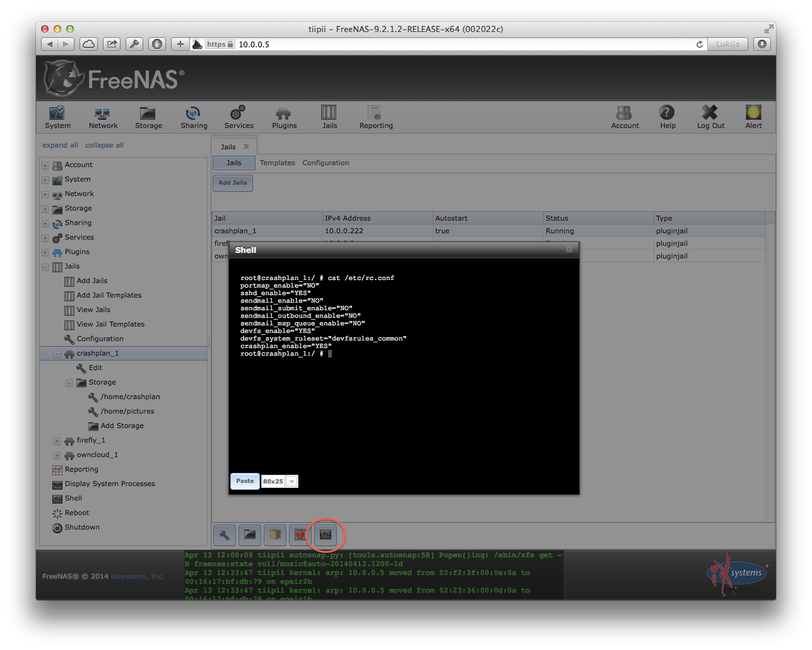Open /home/pictures storage entry

point(127,411)
